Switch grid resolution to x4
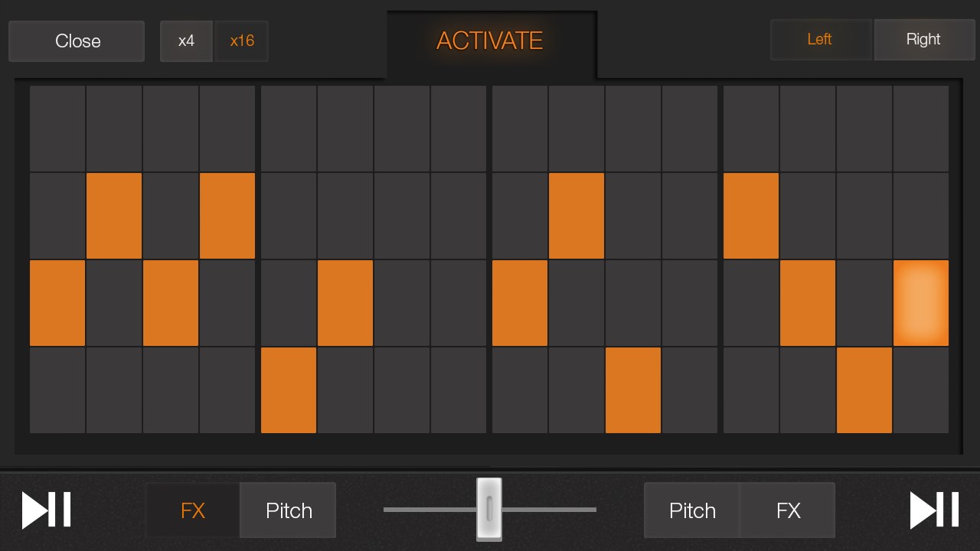980x551 pixels. pos(186,41)
